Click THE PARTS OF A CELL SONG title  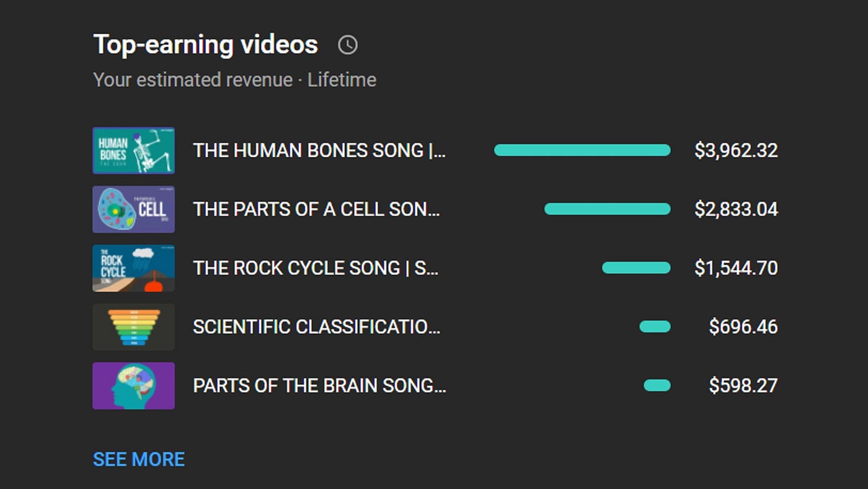point(317,210)
